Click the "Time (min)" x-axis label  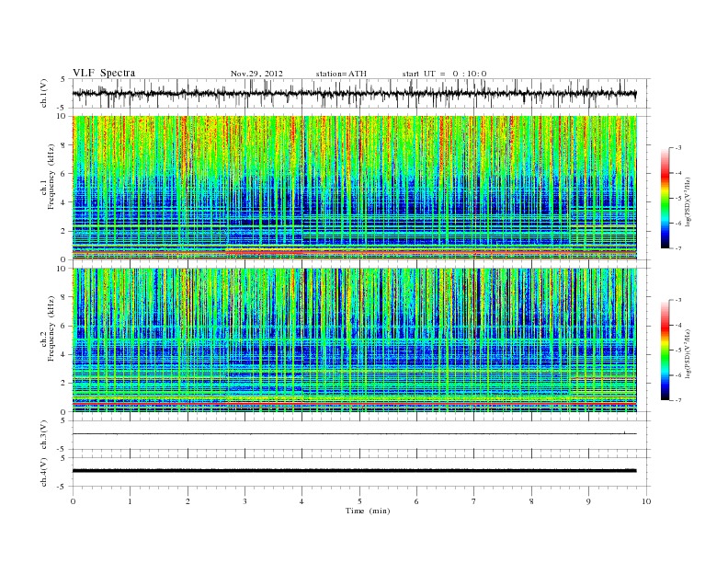click(368, 511)
